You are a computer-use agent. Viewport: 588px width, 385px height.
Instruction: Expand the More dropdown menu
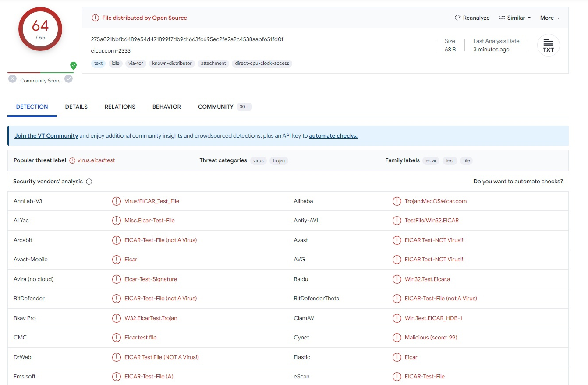point(549,18)
